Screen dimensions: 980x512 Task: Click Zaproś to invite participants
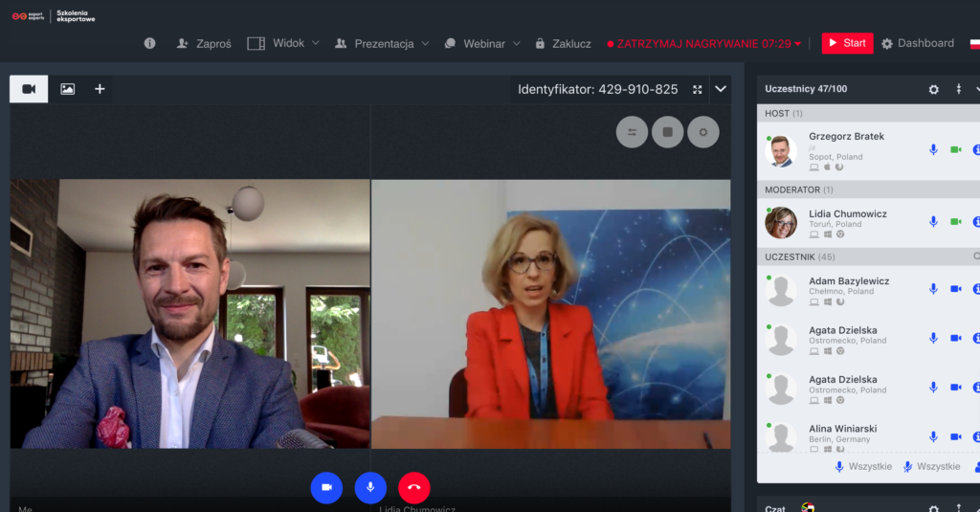[x=204, y=43]
